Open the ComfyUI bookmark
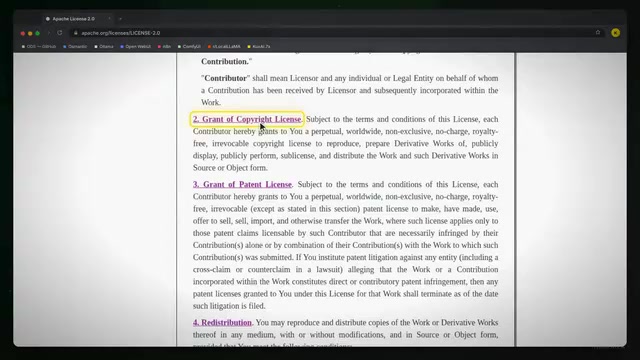This screenshot has width=640, height=360. tap(189, 47)
